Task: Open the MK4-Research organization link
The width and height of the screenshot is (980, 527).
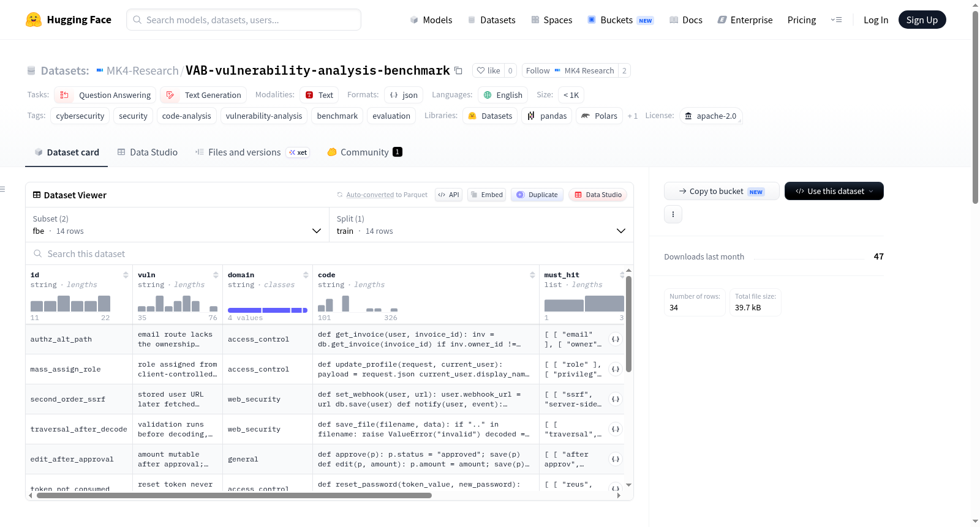Action: [142, 70]
